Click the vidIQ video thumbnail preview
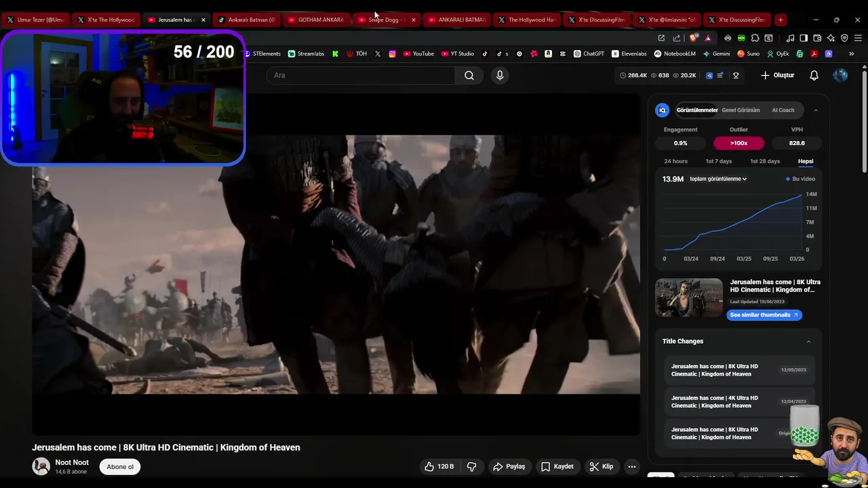Viewport: 868px width, 488px height. 689,298
